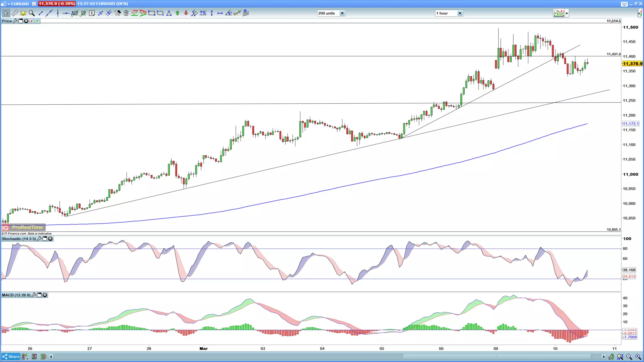The image size is (644, 362).
Task: Select the arrow cursor tool
Action: [x=6, y=13]
